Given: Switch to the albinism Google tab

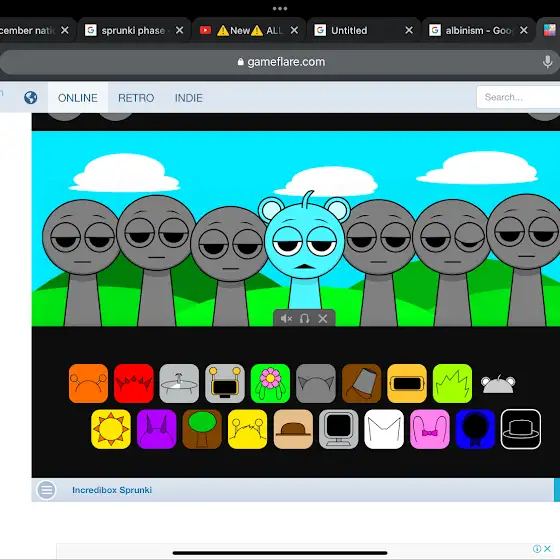Looking at the screenshot, I should pyautogui.click(x=478, y=30).
